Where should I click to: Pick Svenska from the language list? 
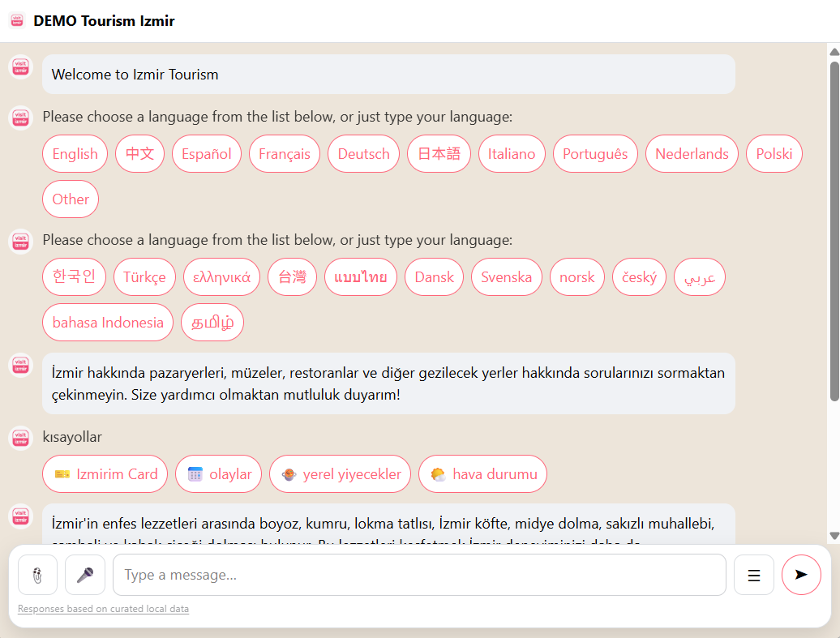(506, 277)
